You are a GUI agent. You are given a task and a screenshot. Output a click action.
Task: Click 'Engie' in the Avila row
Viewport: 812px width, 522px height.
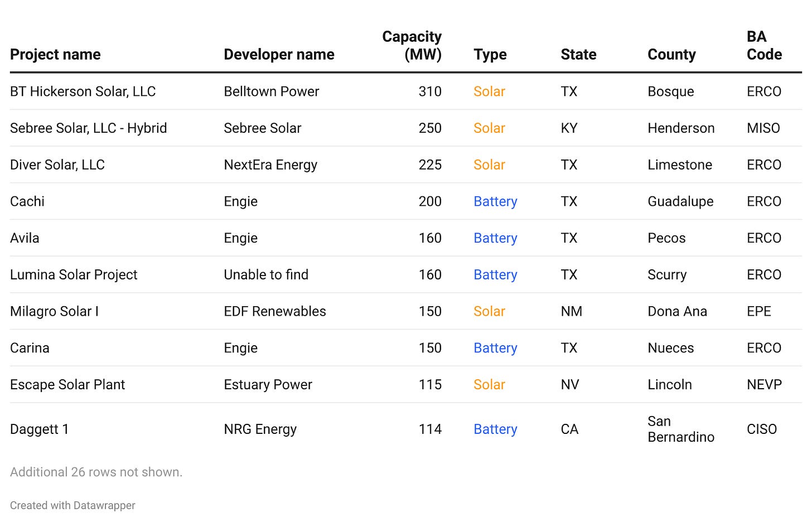[241, 239]
